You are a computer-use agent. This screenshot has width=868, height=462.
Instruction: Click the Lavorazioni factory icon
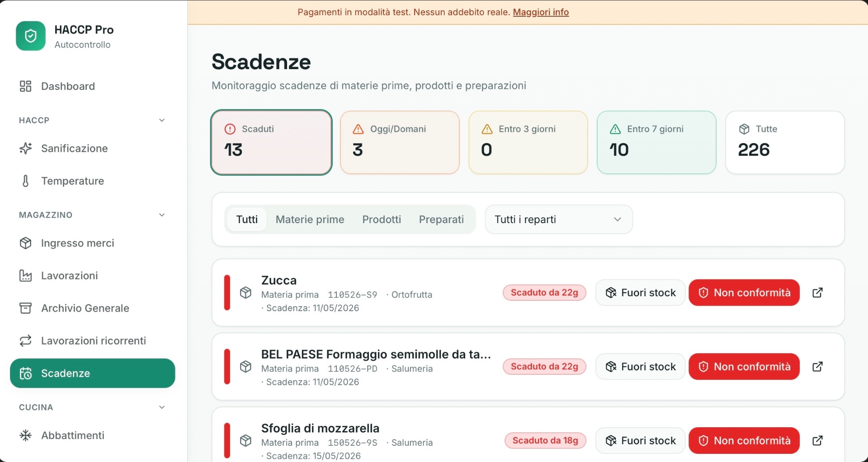point(26,275)
